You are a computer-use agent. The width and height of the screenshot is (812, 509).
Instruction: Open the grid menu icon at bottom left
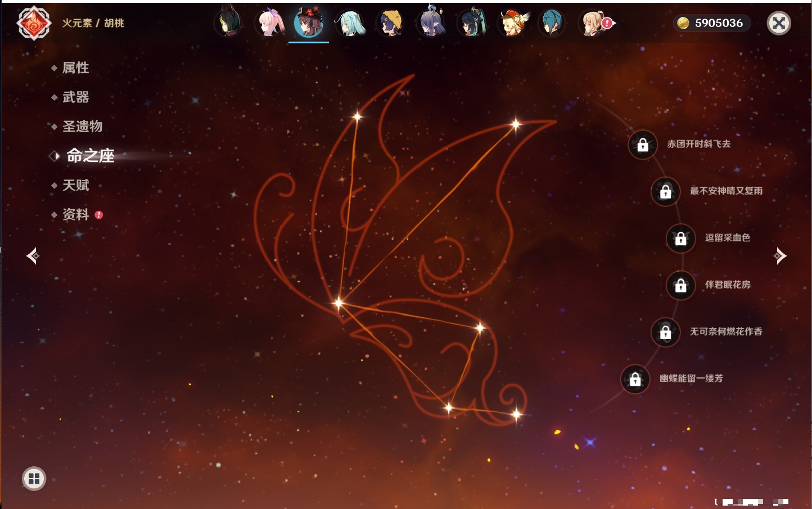(34, 479)
